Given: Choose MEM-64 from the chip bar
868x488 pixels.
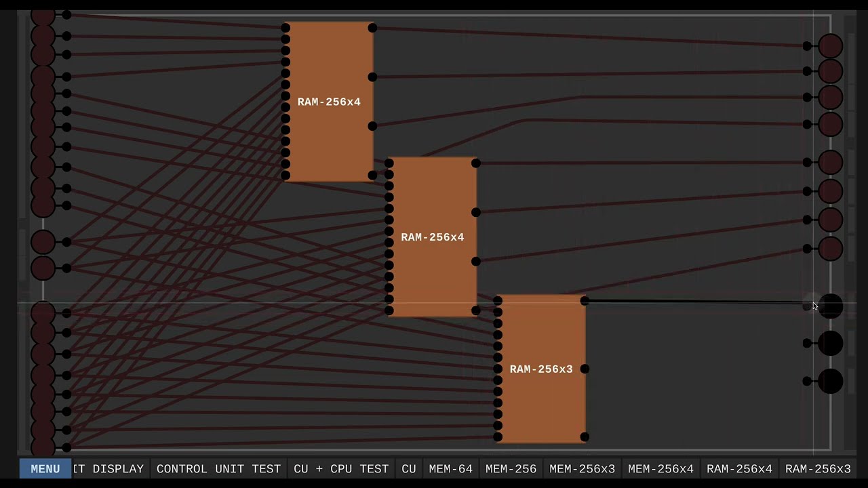Looking at the screenshot, I should (451, 469).
